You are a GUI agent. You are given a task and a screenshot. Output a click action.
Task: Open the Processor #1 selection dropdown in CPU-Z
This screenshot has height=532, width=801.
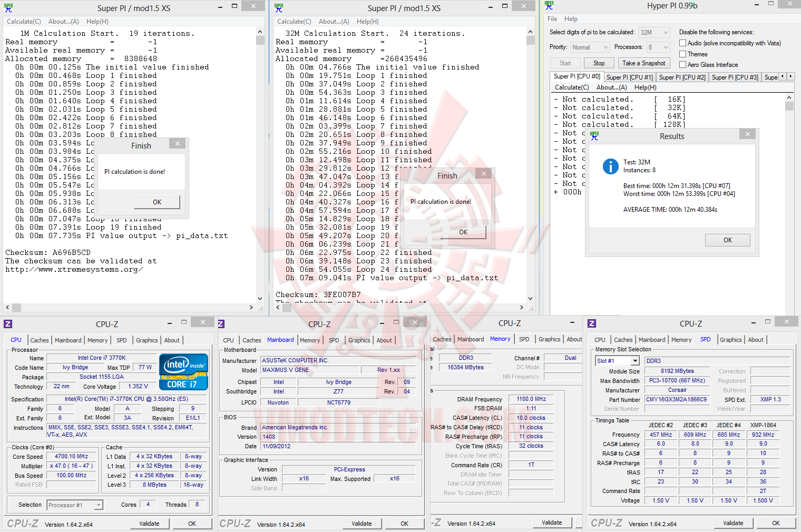click(75, 505)
